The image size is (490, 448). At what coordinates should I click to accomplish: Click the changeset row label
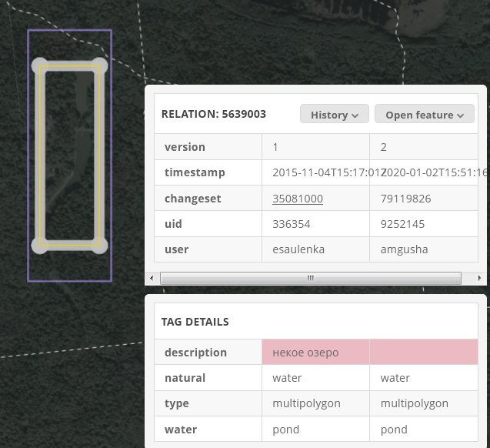point(193,199)
